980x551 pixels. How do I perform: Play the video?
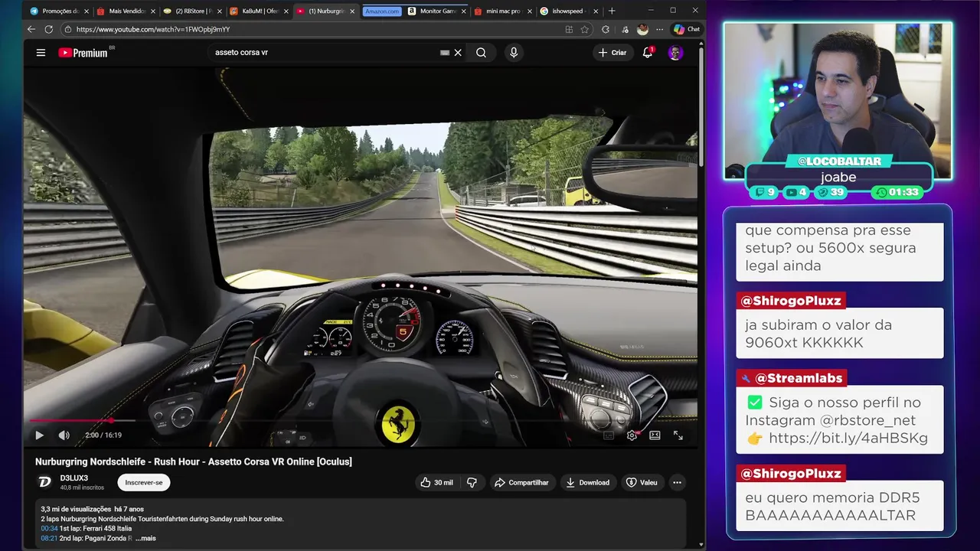click(x=39, y=435)
